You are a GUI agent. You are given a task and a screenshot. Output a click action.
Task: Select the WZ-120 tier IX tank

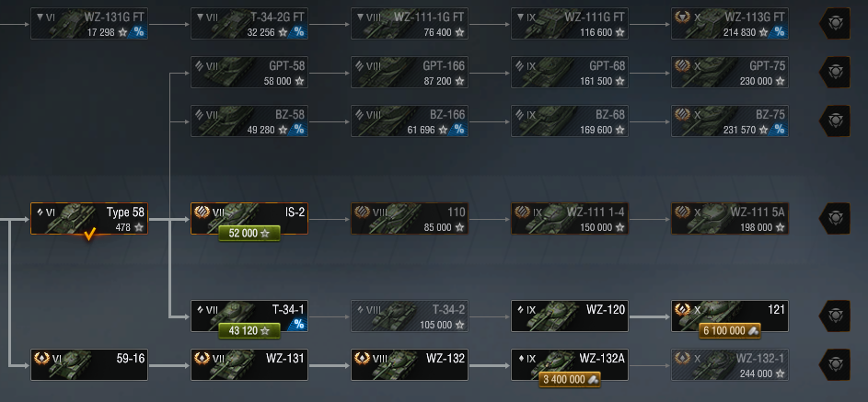pyautogui.click(x=570, y=316)
